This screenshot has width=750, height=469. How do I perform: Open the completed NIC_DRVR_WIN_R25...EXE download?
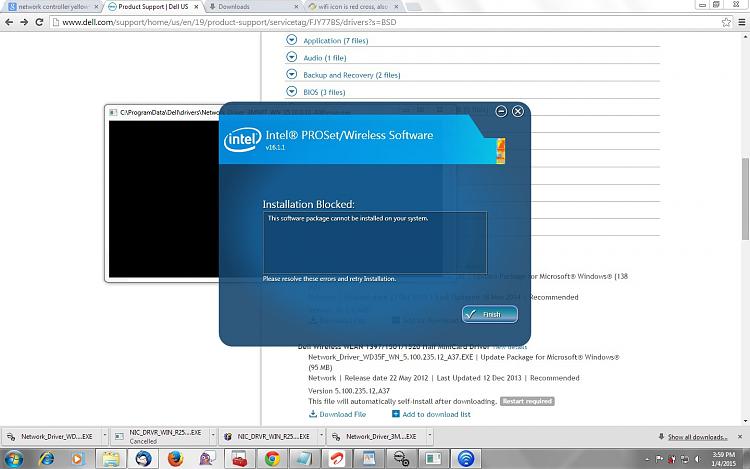[268, 436]
